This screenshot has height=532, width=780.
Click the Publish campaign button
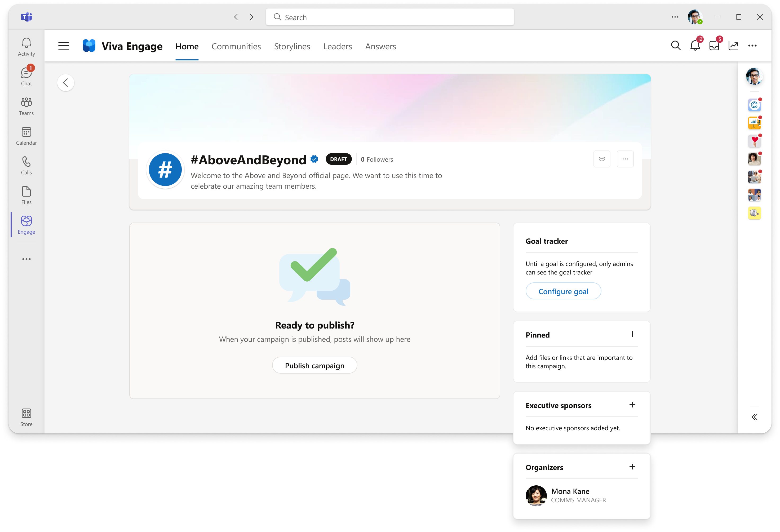pos(315,365)
